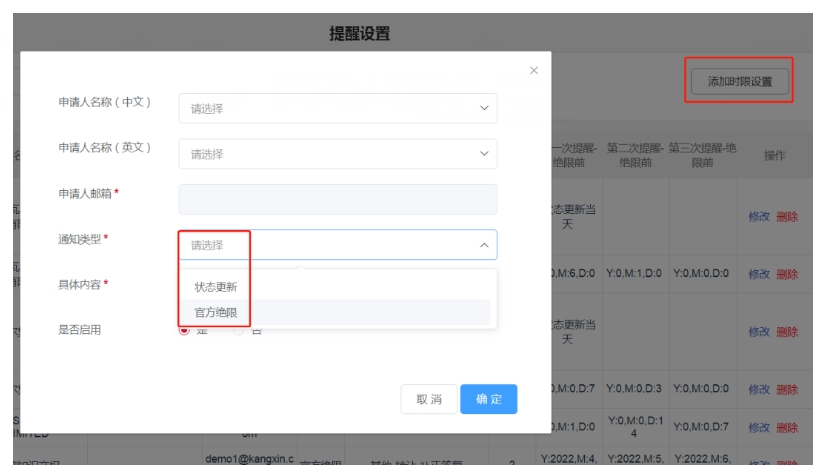Click the 添加时限设置 button

[739, 82]
